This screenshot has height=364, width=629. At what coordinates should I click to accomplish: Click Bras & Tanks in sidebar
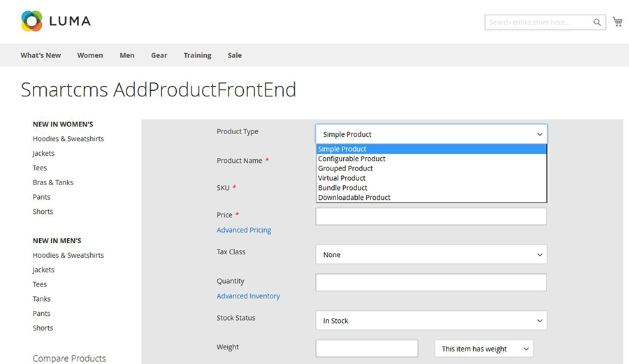click(x=53, y=182)
